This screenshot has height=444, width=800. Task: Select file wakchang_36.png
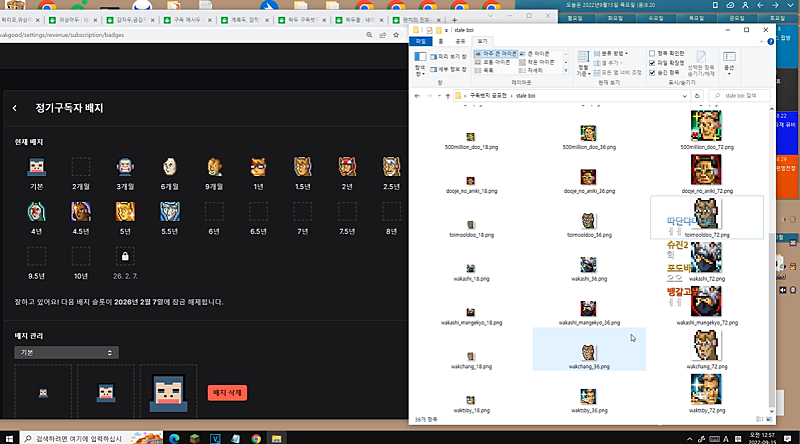[x=589, y=350]
